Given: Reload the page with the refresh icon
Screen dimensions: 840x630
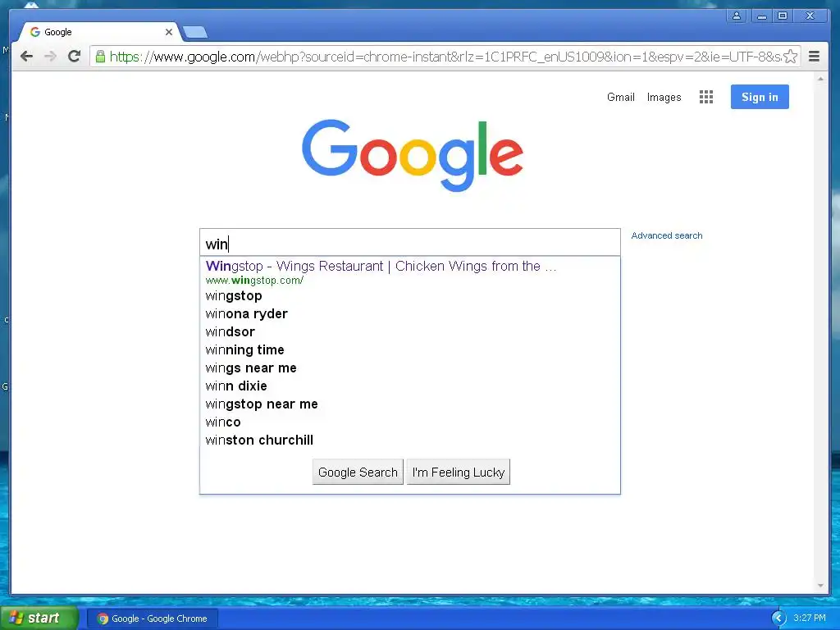Looking at the screenshot, I should 75,57.
